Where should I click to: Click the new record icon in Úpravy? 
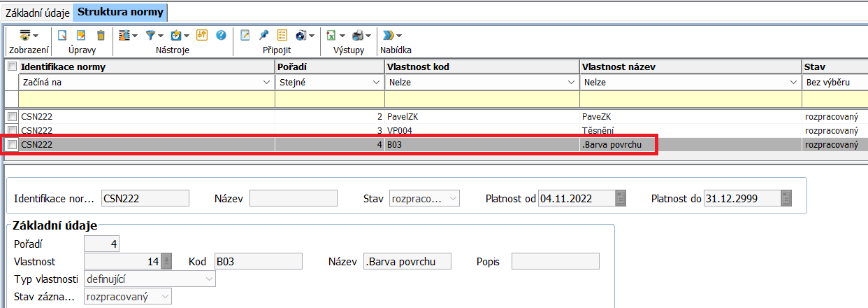62,35
